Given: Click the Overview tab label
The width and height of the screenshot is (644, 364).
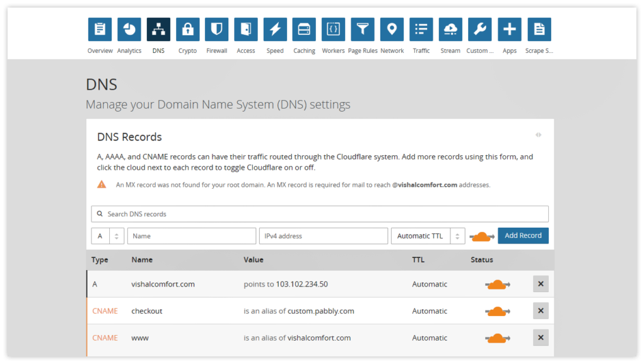Looking at the screenshot, I should tap(100, 50).
